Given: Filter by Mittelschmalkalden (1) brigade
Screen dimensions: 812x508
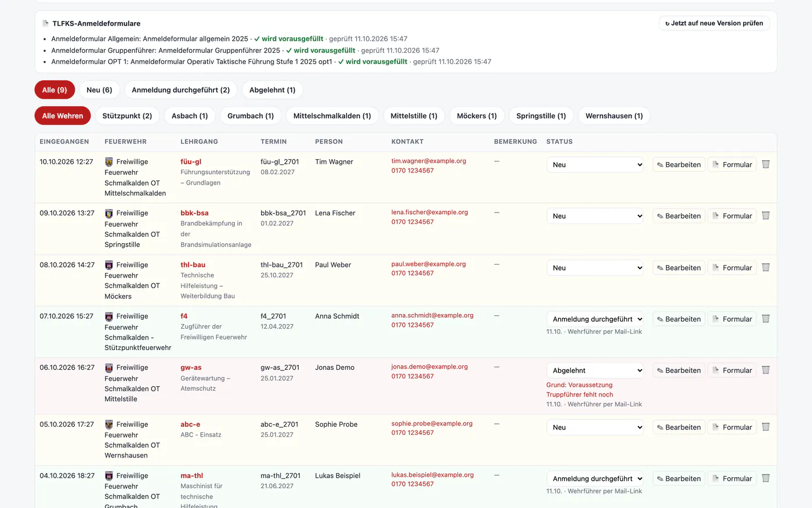Looking at the screenshot, I should (x=332, y=116).
